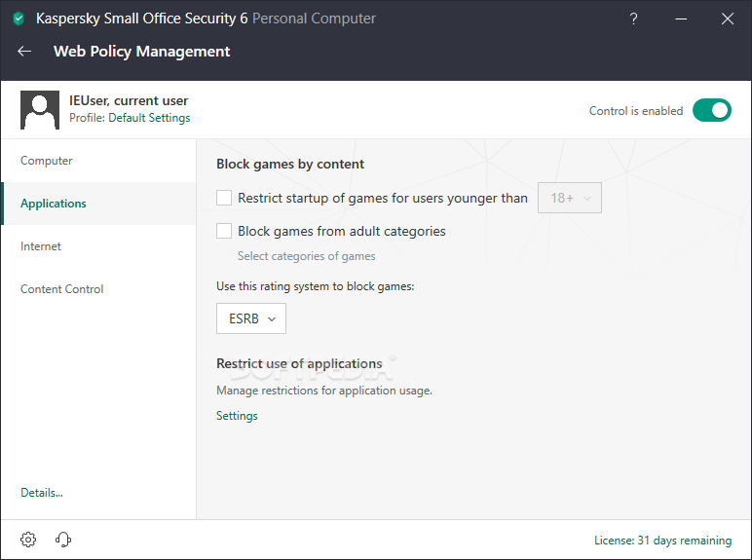Screen dimensions: 752x560
Task: Open the support headset icon
Action: (x=62, y=540)
